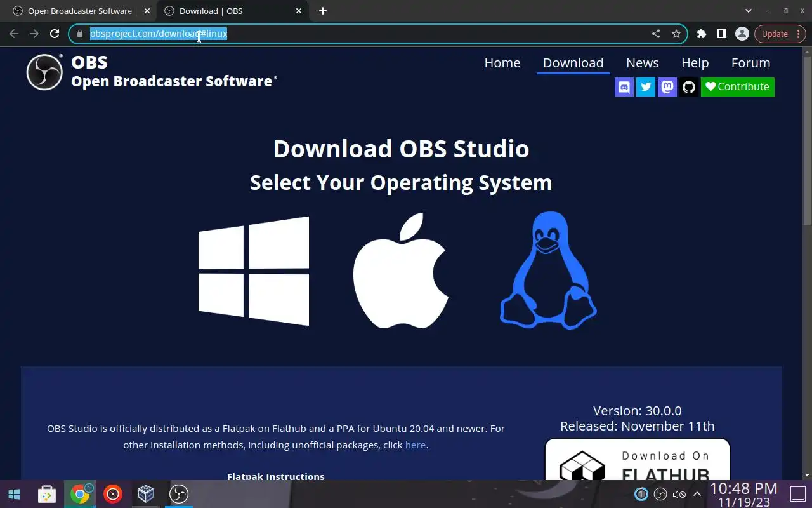Launch the store app in the taskbar

click(47, 494)
